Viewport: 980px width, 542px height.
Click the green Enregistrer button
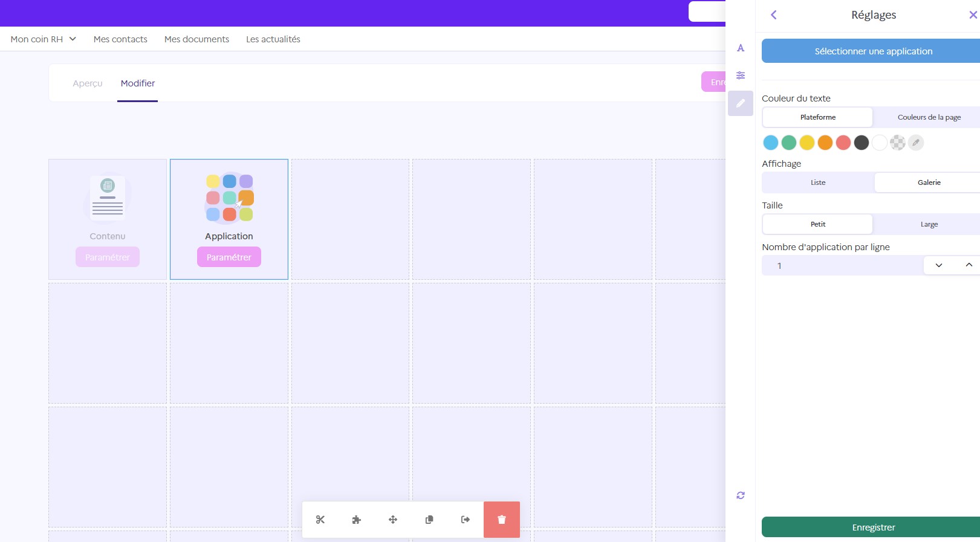[873, 527]
